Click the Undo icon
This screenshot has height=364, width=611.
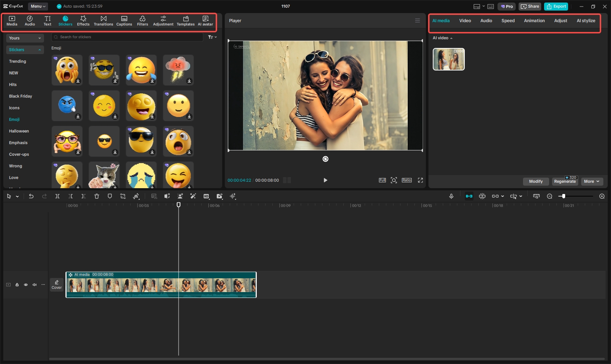pyautogui.click(x=31, y=196)
